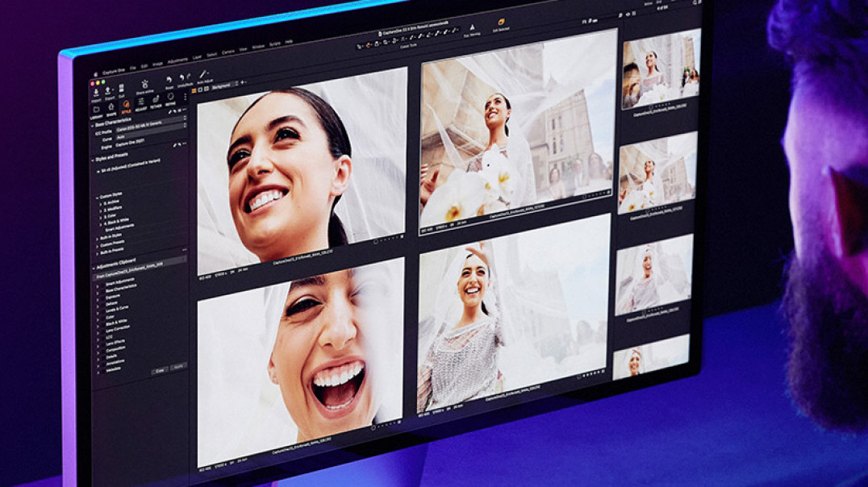Expand the Built-in Presets group
Screen dimensions: 868x487
pos(98,252)
